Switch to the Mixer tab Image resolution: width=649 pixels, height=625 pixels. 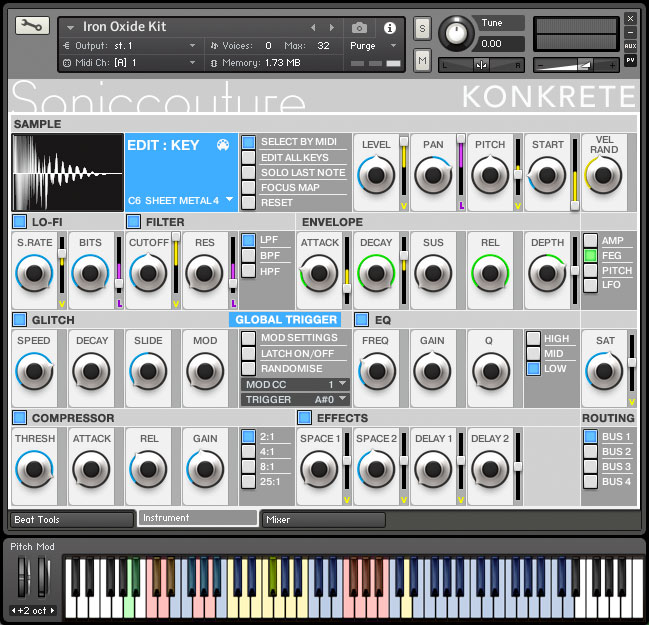coord(322,520)
